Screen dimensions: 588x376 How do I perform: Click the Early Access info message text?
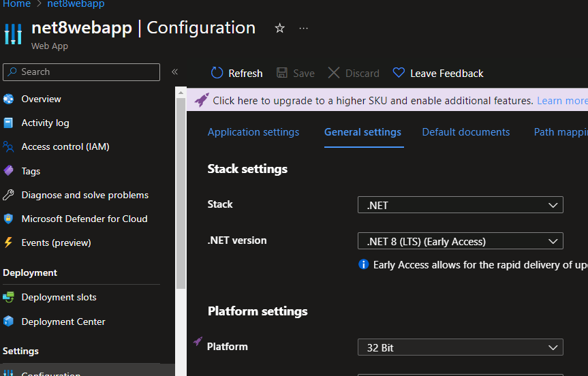pyautogui.click(x=480, y=265)
